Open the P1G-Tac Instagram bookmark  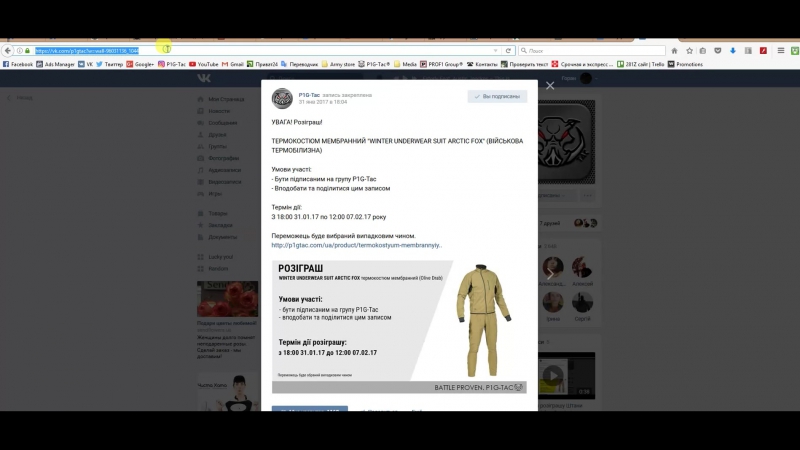tap(172, 64)
